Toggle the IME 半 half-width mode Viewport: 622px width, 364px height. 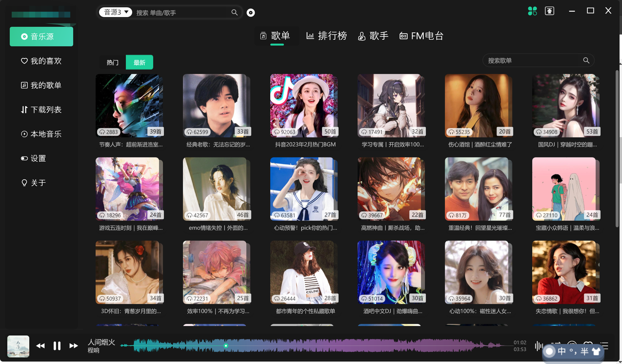point(584,351)
